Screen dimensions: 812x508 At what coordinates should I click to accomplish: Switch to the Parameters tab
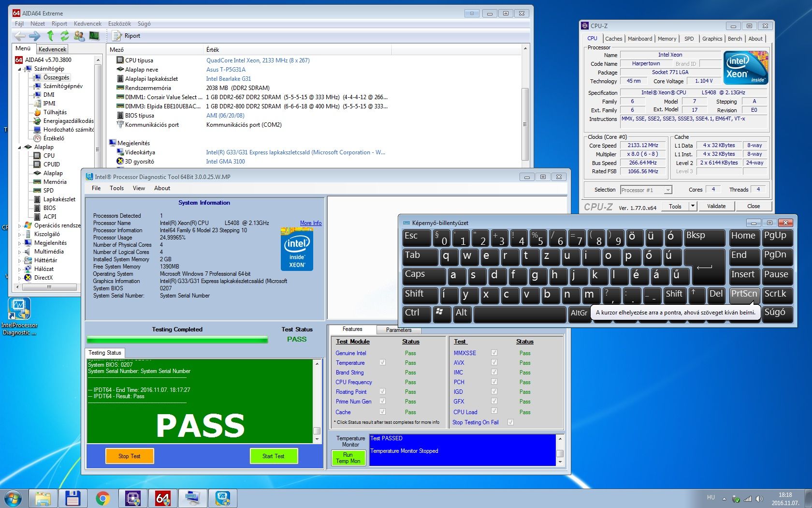pos(399,330)
